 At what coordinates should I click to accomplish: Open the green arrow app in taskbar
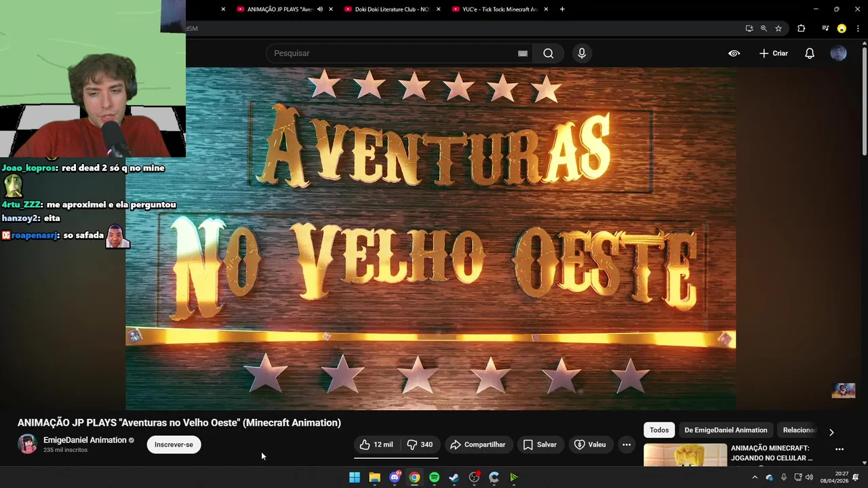[x=514, y=477]
